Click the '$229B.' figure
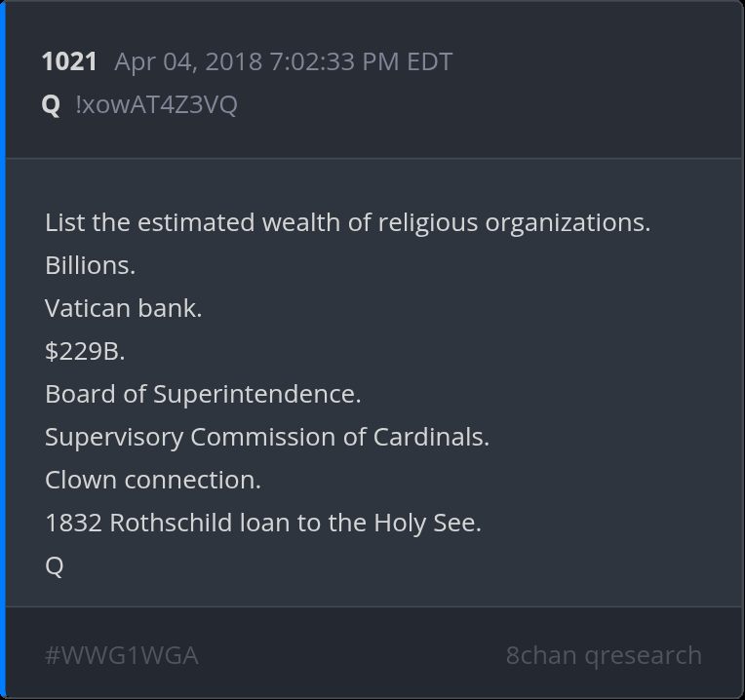The width and height of the screenshot is (745, 700). (85, 351)
